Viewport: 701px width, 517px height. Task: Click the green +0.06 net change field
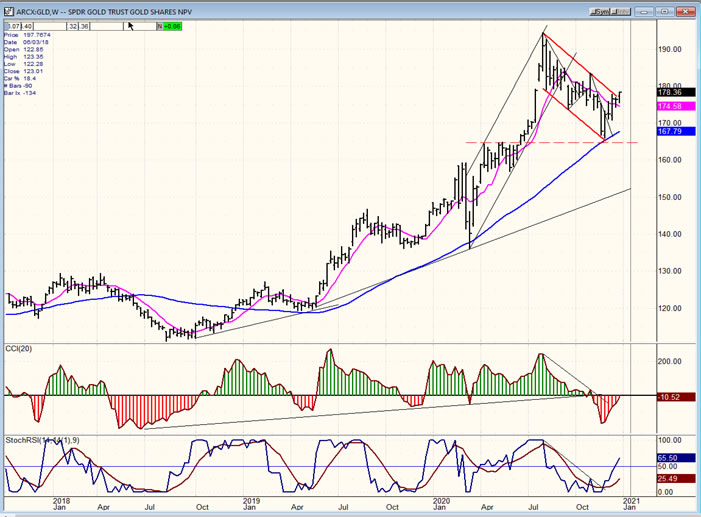click(x=170, y=28)
